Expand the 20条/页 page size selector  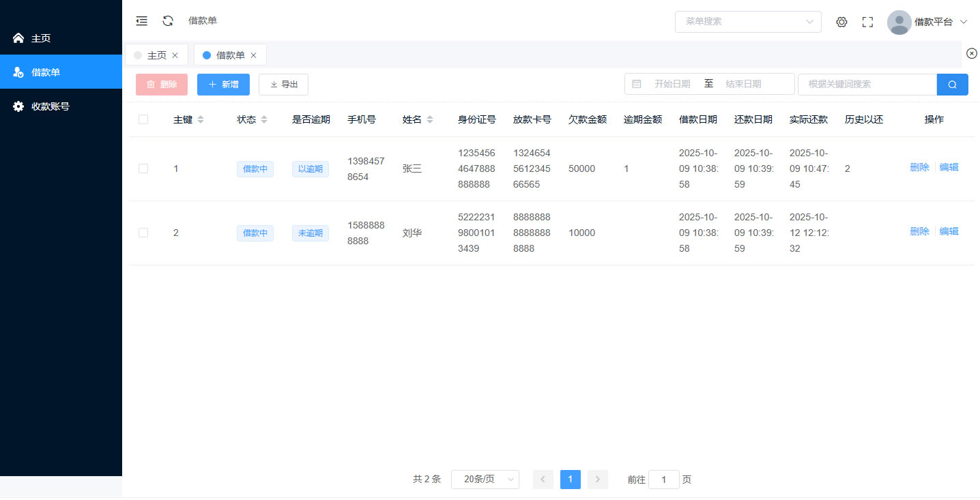pos(485,480)
